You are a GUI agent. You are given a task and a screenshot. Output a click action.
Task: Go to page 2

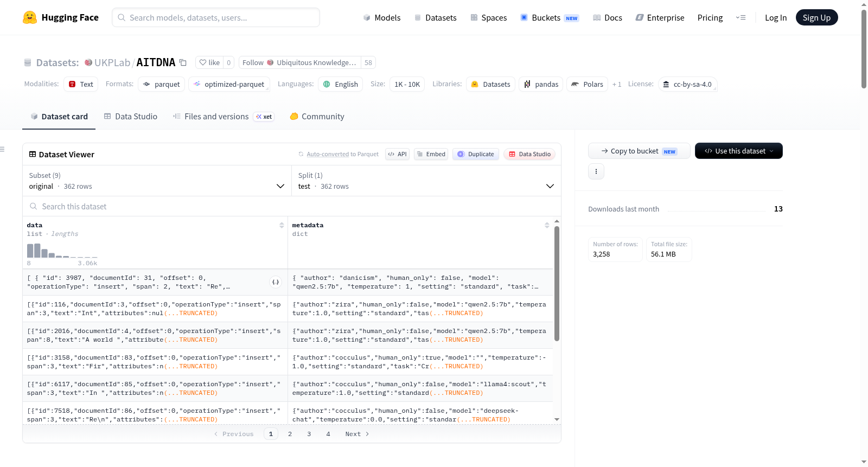tap(290, 434)
